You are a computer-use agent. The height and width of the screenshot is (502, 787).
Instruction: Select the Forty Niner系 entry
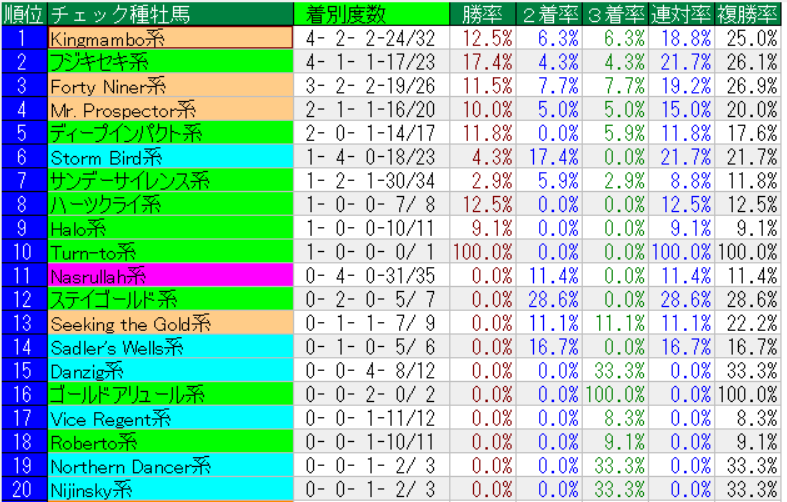tap(170, 86)
